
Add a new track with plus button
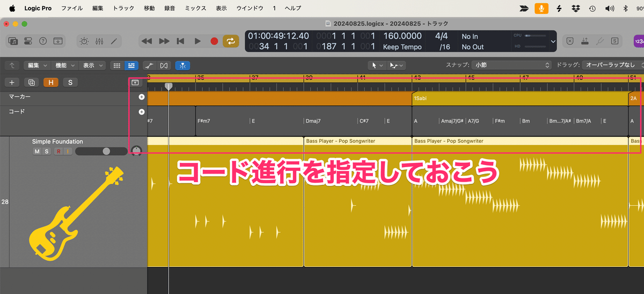12,82
